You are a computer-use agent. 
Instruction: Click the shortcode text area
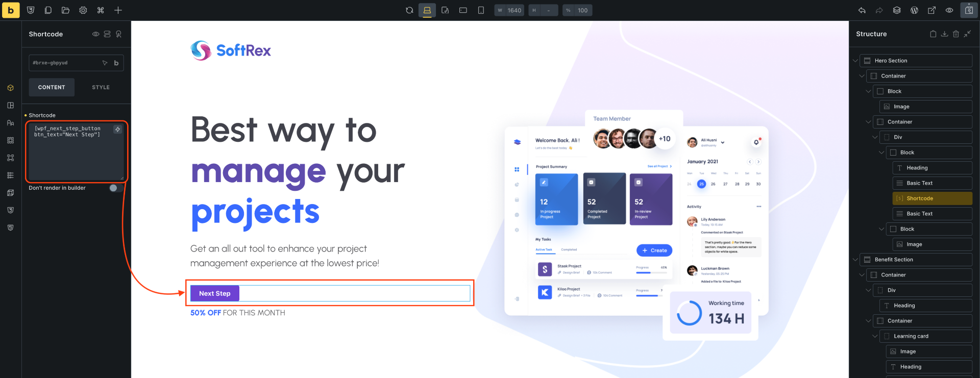76,152
